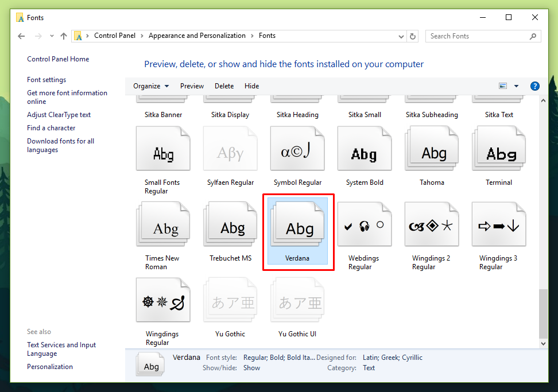Open the Organize dropdown menu
The height and width of the screenshot is (392, 558).
point(151,86)
